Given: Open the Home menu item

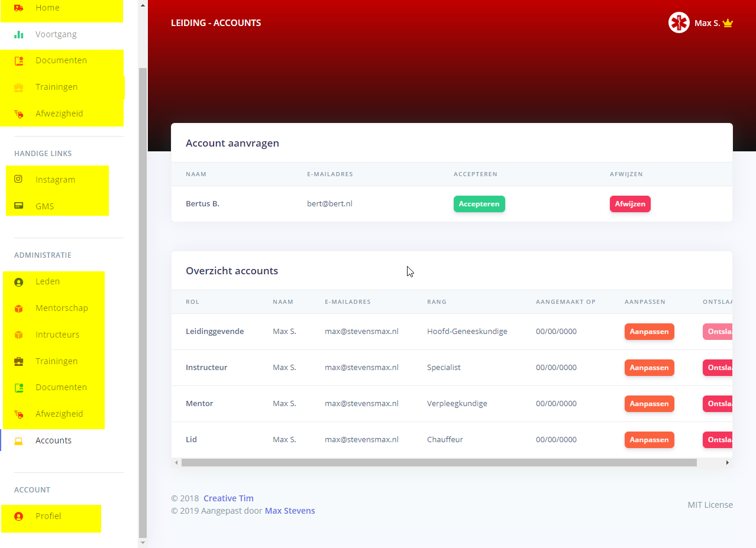Looking at the screenshot, I should (x=47, y=8).
